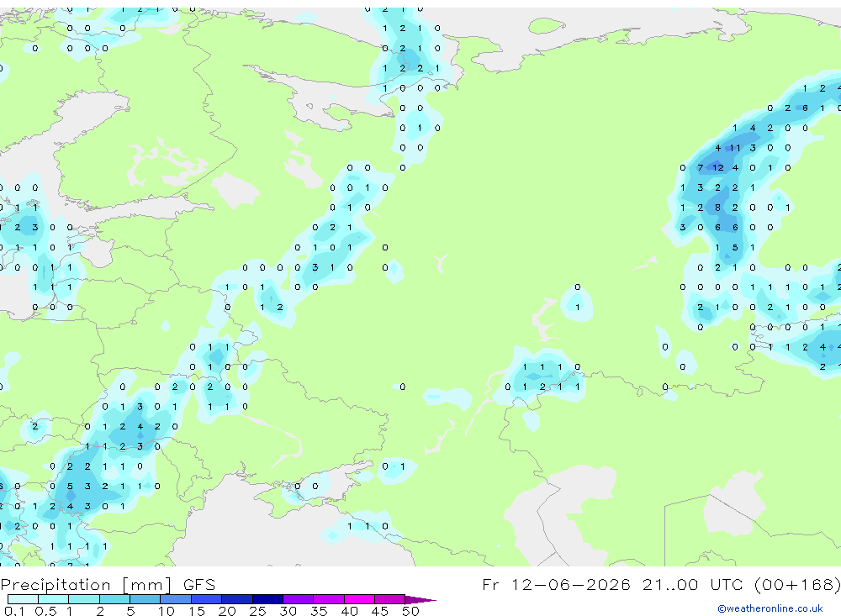Click the 'Fr 12-06-2026' forecast date text
The height and width of the screenshot is (616, 841).
coord(556,584)
